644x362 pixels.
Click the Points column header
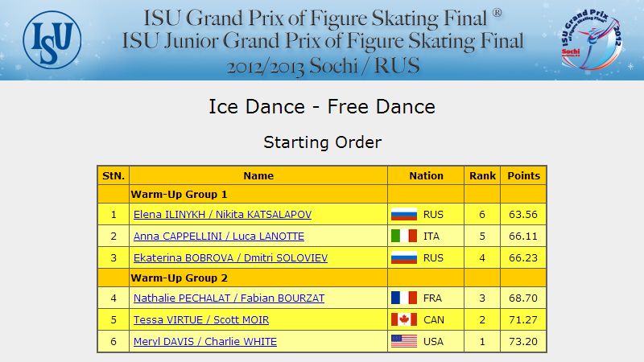(524, 175)
